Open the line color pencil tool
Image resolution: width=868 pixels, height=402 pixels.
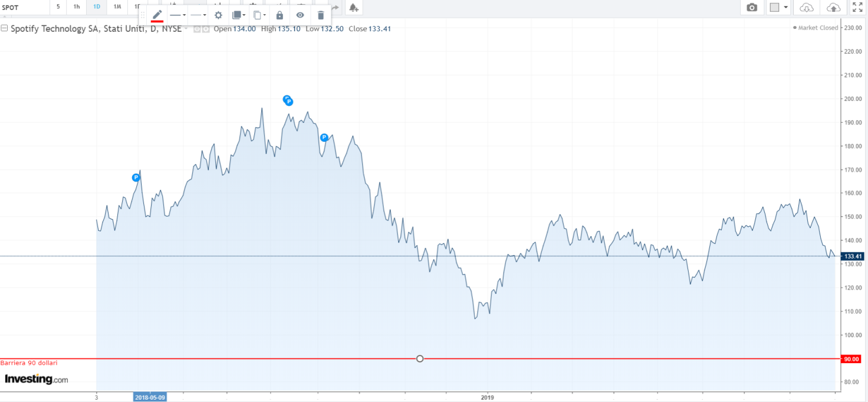(157, 15)
